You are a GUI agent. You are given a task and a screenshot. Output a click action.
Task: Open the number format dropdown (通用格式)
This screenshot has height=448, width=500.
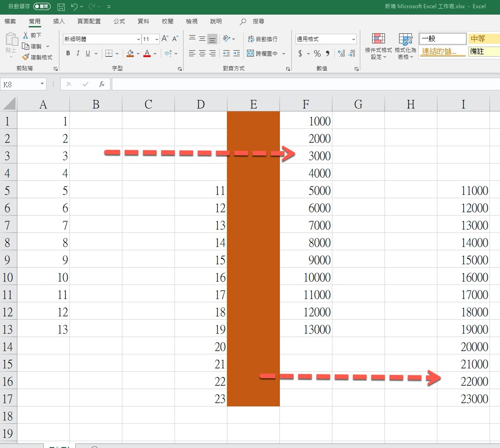click(x=353, y=39)
